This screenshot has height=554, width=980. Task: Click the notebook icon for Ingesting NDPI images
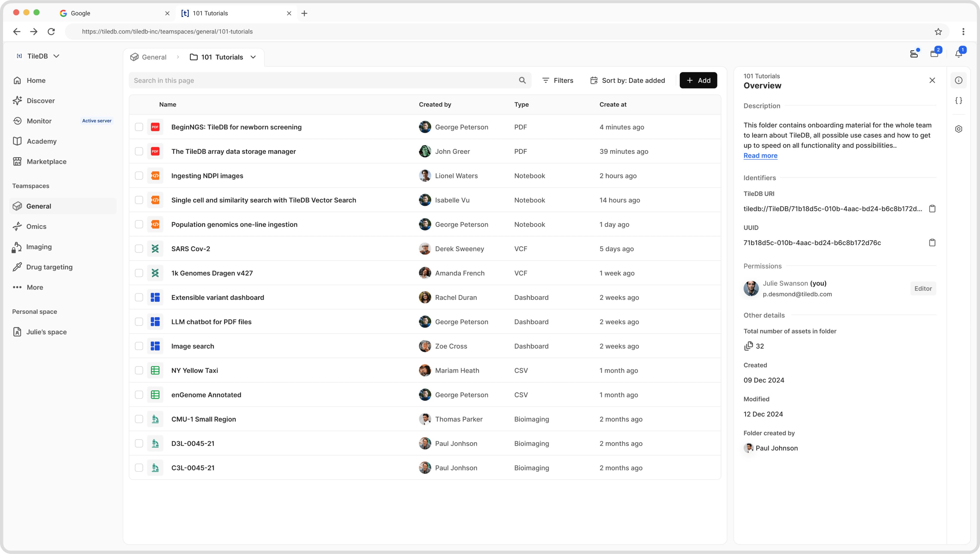tap(155, 176)
